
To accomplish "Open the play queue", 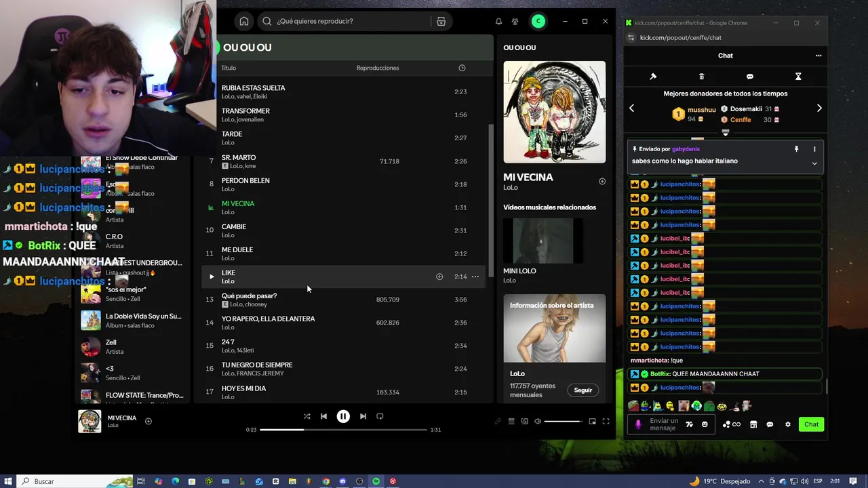I will click(511, 422).
